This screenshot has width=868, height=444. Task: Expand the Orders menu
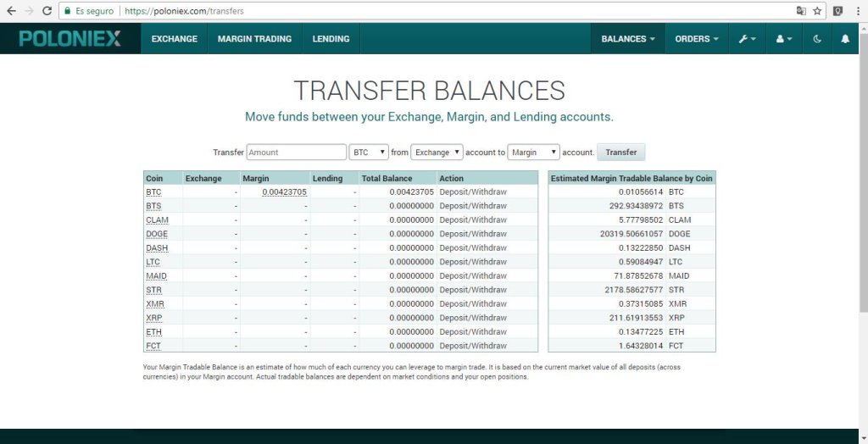click(697, 39)
